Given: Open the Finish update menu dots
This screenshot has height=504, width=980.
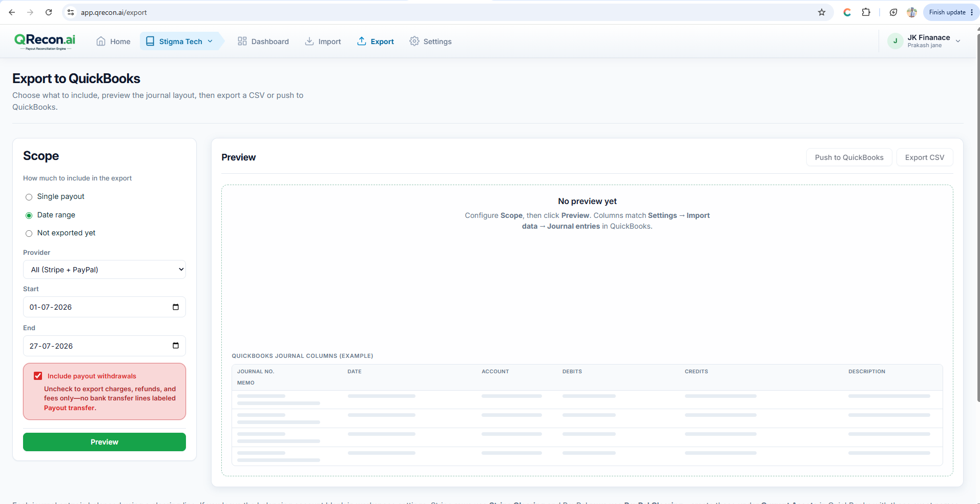Looking at the screenshot, I should [x=972, y=12].
